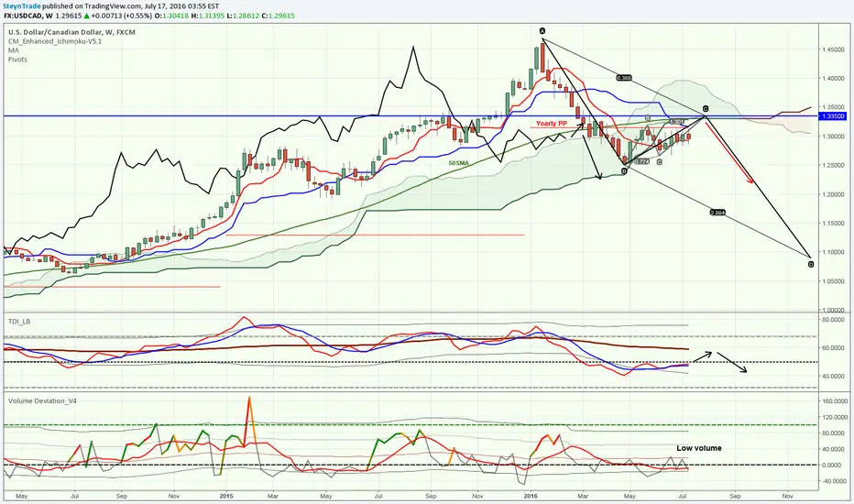Click the 1.05000 price axis value
Image resolution: width=854 pixels, height=504 pixels.
[x=833, y=281]
